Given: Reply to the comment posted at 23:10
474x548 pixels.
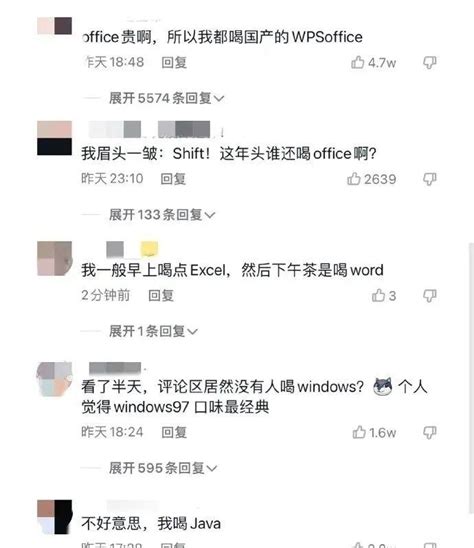Looking at the screenshot, I should tap(173, 179).
